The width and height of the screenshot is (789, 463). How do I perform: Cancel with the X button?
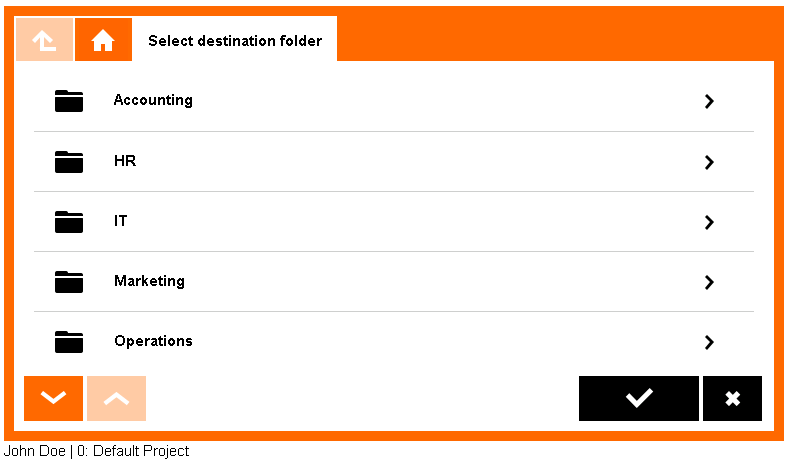click(732, 398)
